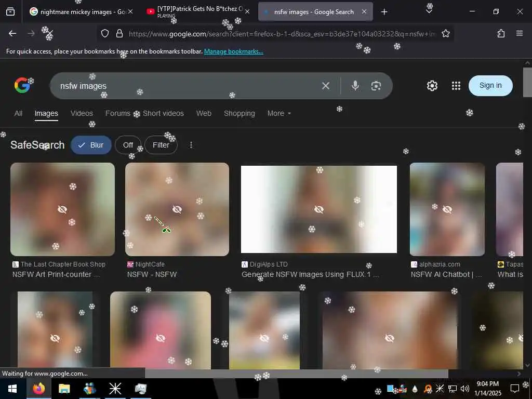532x399 pixels.
Task: Open tracking protection shield icon
Action: [105, 33]
